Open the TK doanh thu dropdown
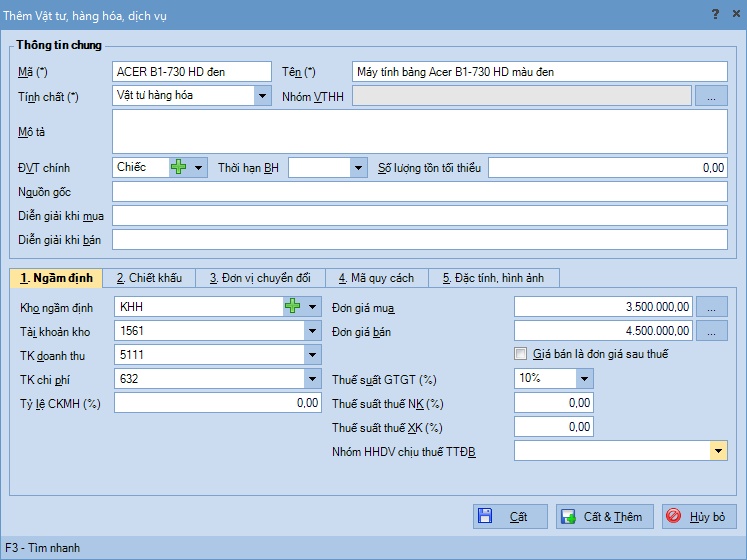 [x=313, y=355]
